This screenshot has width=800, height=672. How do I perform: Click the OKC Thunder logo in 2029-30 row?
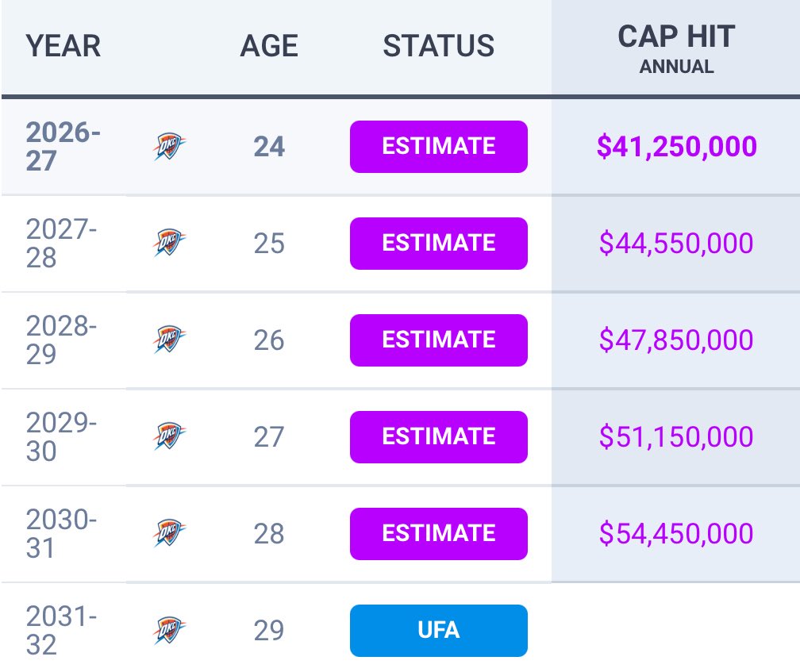[x=169, y=437]
